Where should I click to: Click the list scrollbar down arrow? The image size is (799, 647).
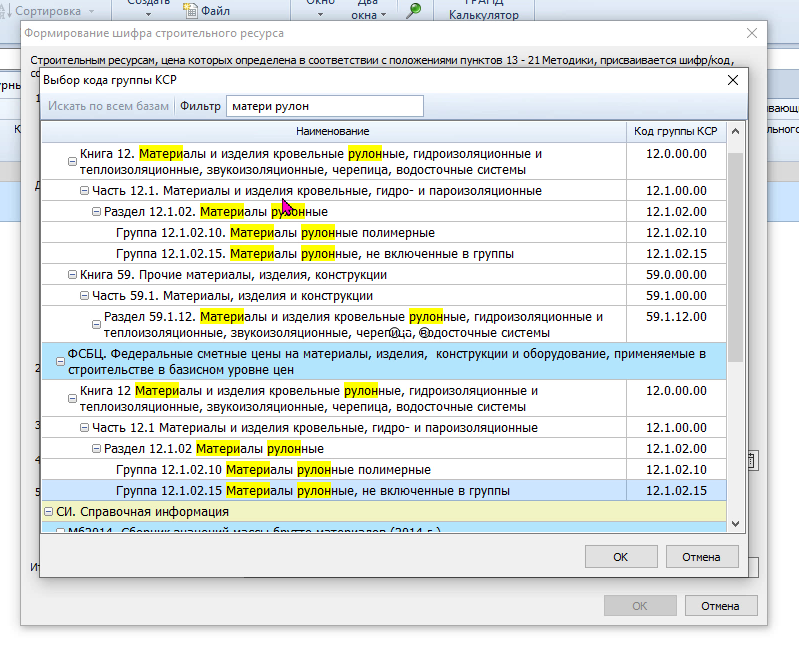click(x=736, y=523)
